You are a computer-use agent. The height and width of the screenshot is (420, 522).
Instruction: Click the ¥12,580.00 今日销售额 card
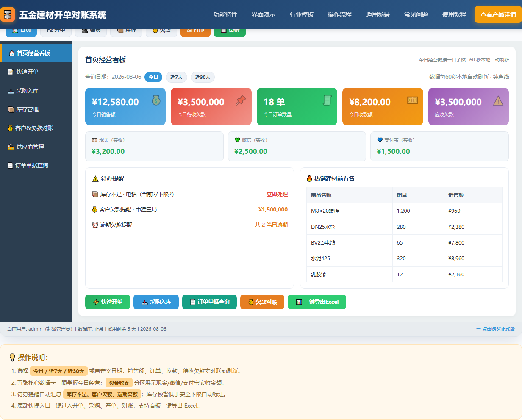coord(125,106)
